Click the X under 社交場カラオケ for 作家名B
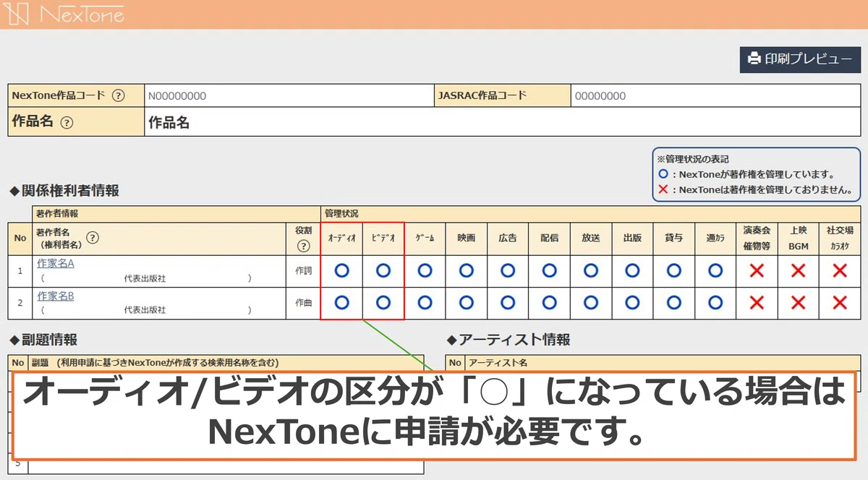 pyautogui.click(x=839, y=303)
